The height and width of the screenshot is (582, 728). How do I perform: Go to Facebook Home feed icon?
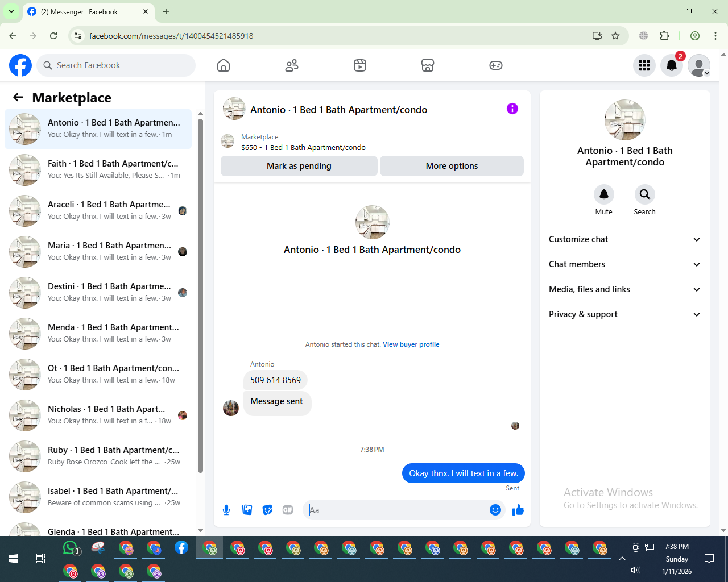pyautogui.click(x=224, y=65)
